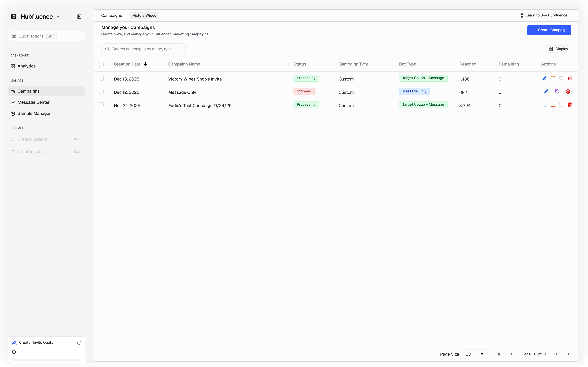Tick checkbox for Eddie's Test Campaign

click(x=101, y=105)
